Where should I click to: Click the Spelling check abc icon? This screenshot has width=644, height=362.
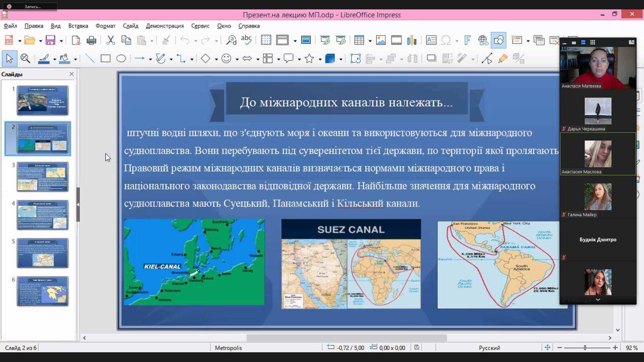tap(246, 40)
